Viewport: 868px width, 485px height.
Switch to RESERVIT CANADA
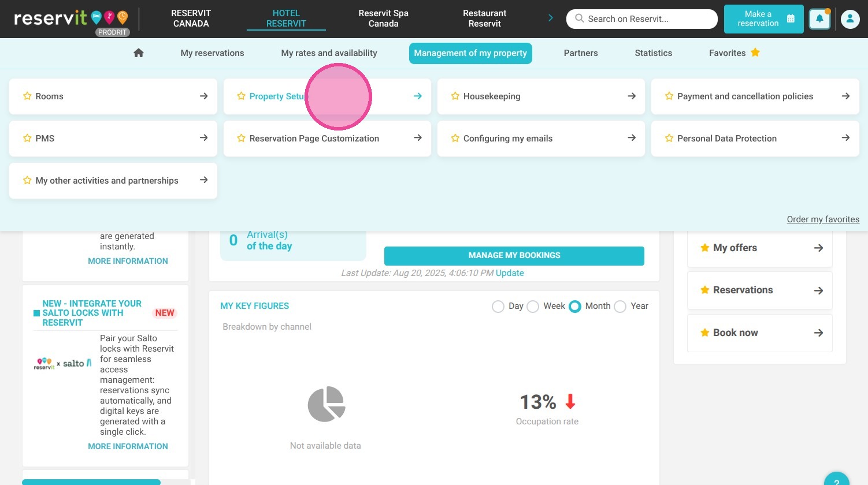pyautogui.click(x=191, y=18)
